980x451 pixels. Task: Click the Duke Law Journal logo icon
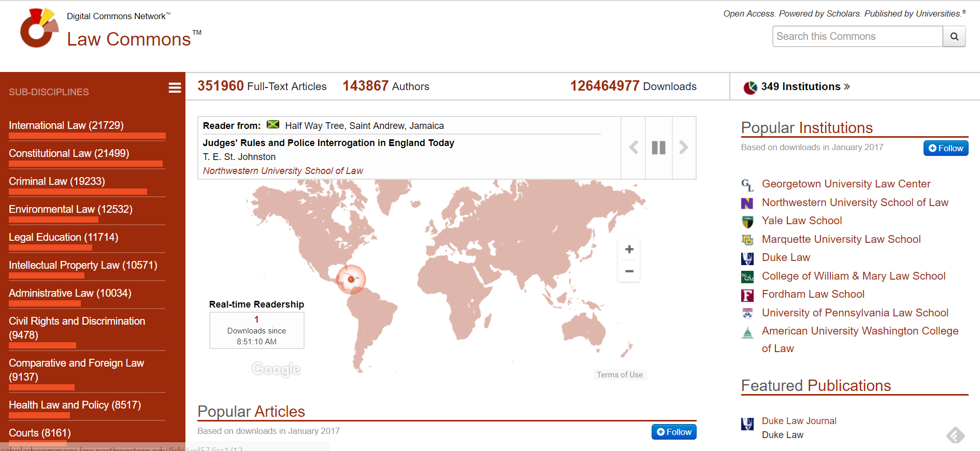point(747,424)
